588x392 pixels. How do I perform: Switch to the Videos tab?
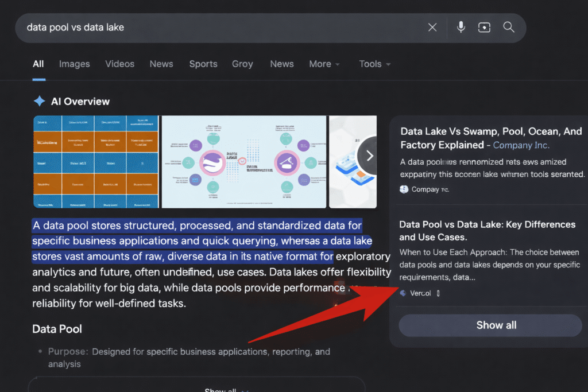(x=119, y=64)
